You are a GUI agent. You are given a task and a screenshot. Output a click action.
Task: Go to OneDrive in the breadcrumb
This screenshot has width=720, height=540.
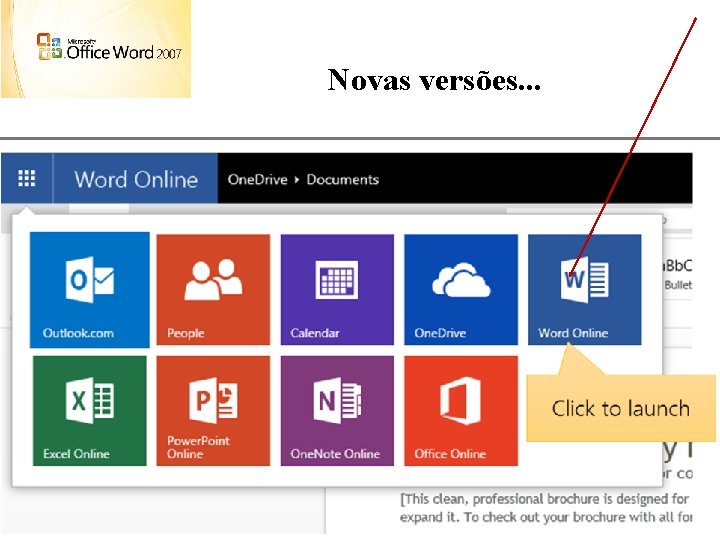pos(257,180)
